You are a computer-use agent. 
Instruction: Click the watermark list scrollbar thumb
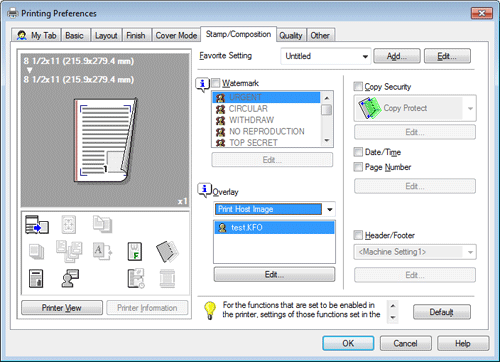click(327, 109)
